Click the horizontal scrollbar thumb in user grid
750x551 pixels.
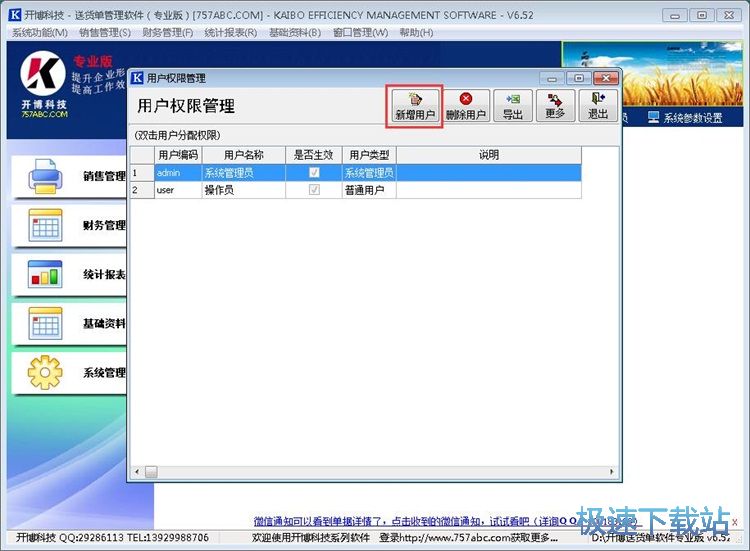[x=151, y=472]
